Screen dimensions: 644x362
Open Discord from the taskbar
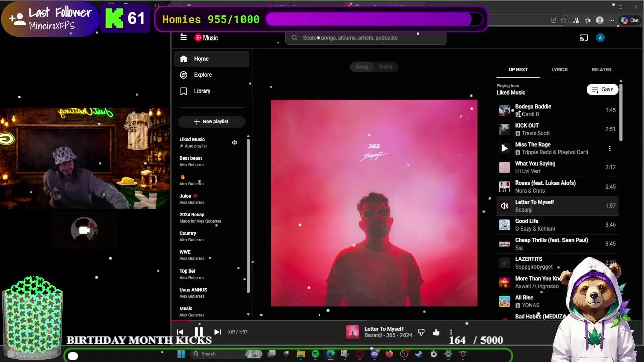[x=374, y=354]
